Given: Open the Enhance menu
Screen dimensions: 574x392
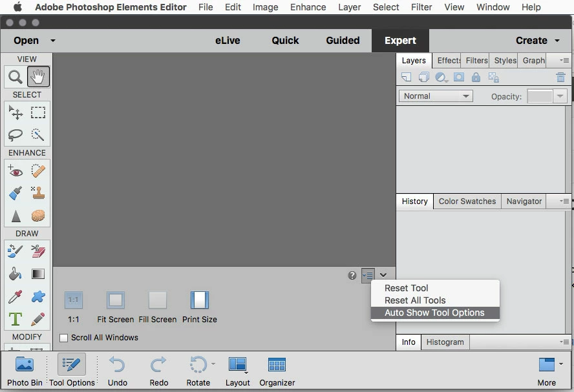Looking at the screenshot, I should tap(308, 7).
